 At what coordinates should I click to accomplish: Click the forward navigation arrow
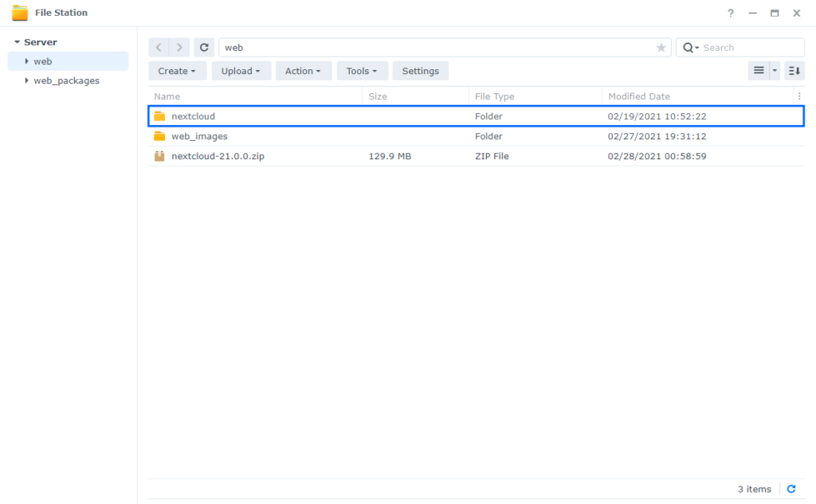click(x=179, y=47)
